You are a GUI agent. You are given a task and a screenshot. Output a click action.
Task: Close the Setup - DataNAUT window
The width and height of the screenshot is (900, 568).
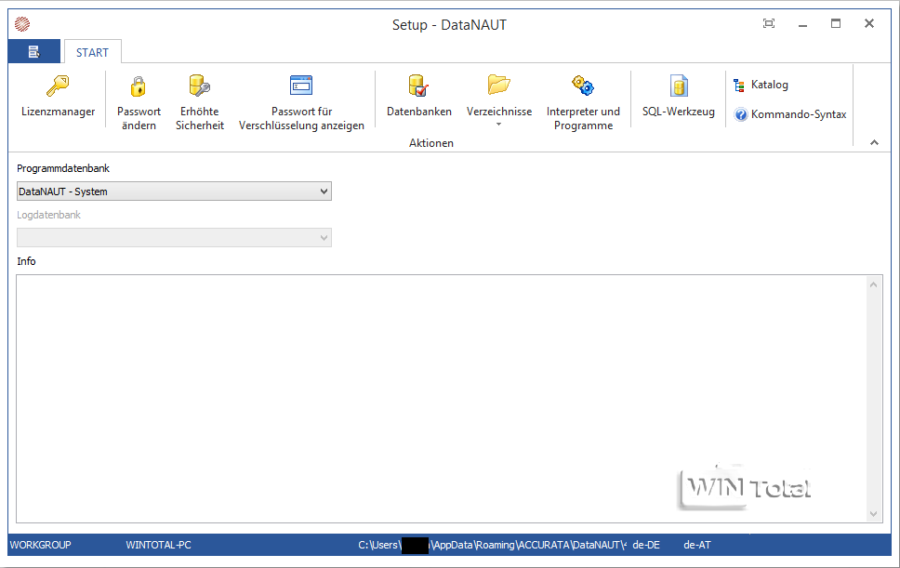point(869,24)
